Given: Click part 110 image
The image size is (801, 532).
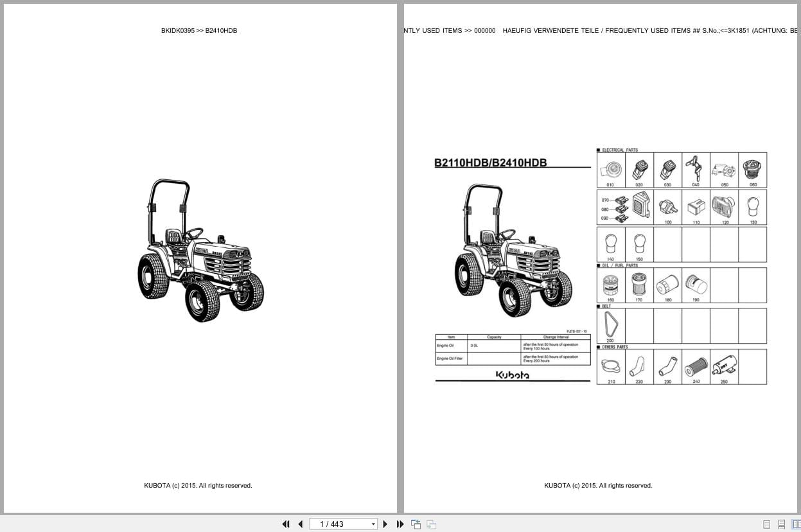Looking at the screenshot, I should click(x=696, y=208).
